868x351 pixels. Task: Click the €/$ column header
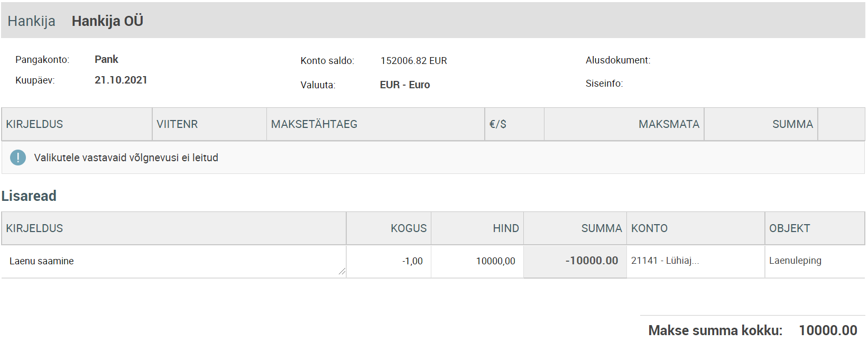(x=497, y=124)
